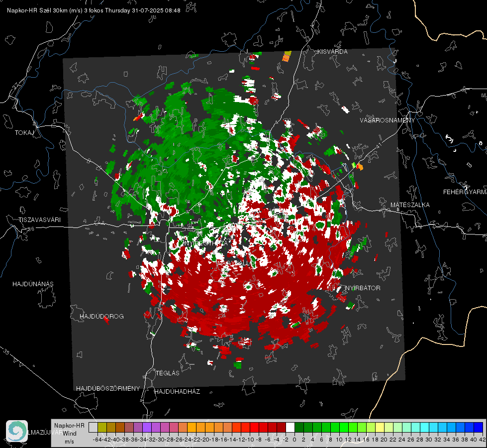This screenshot has height=448, width=487.
Task: Click the m/s unit label in legend
Action: click(x=69, y=442)
